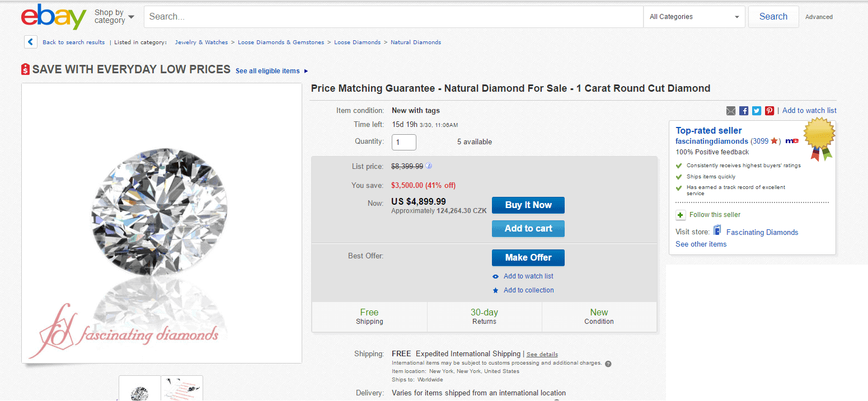This screenshot has height=401, width=868.
Task: Click the eBay logo
Action: coord(53,16)
